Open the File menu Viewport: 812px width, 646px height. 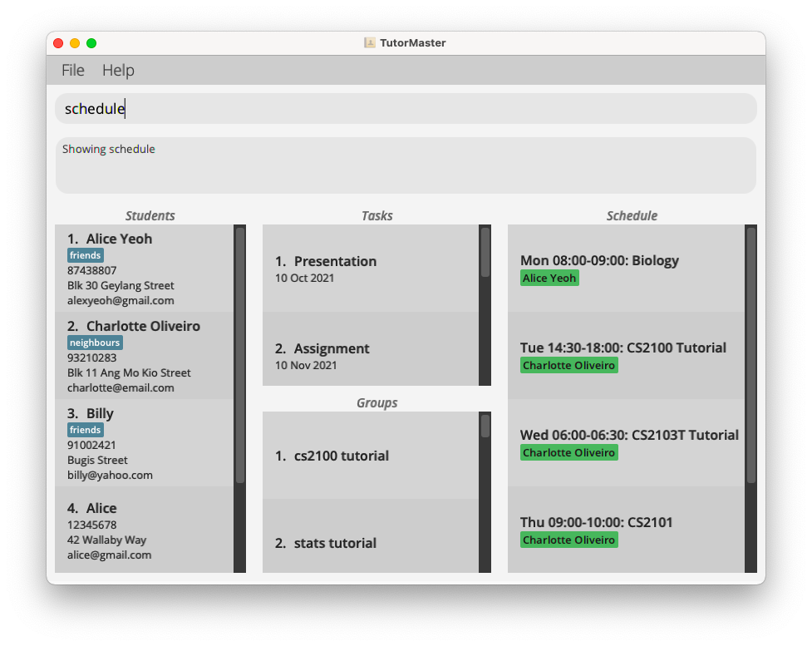click(x=73, y=71)
